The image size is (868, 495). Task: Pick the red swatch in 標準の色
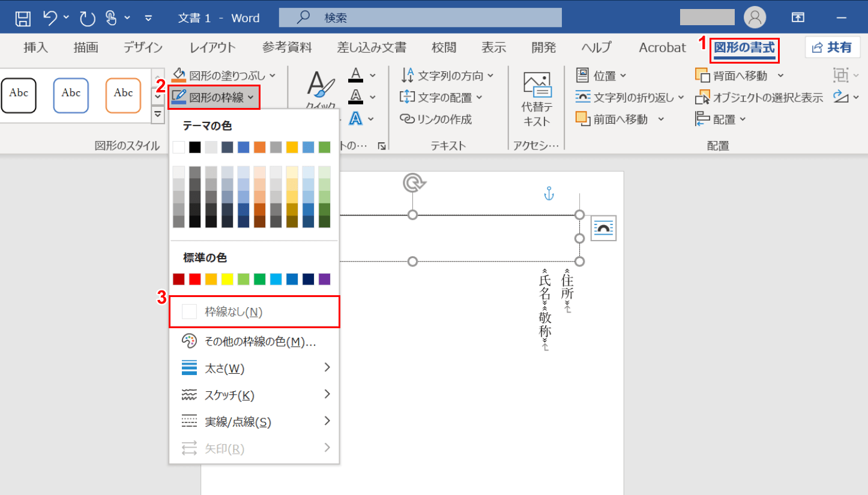(x=195, y=279)
